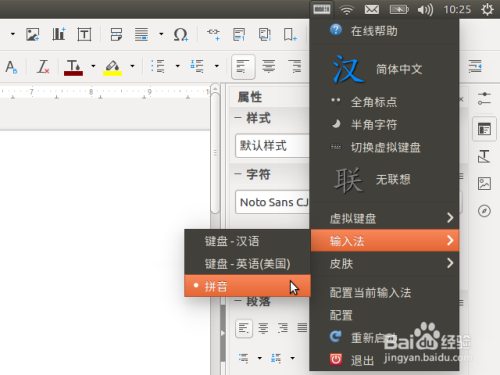Click the Clear Direct Formatting icon
The width and height of the screenshot is (500, 375).
click(x=43, y=67)
